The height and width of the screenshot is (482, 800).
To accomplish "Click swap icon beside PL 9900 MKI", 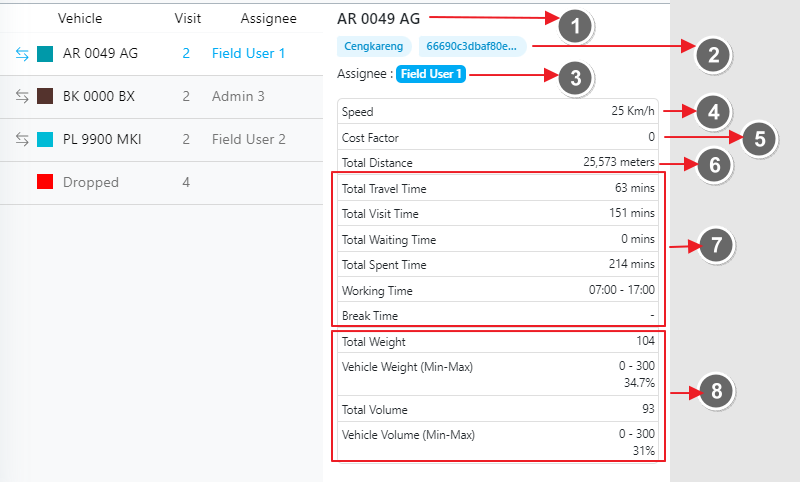I will 22,140.
